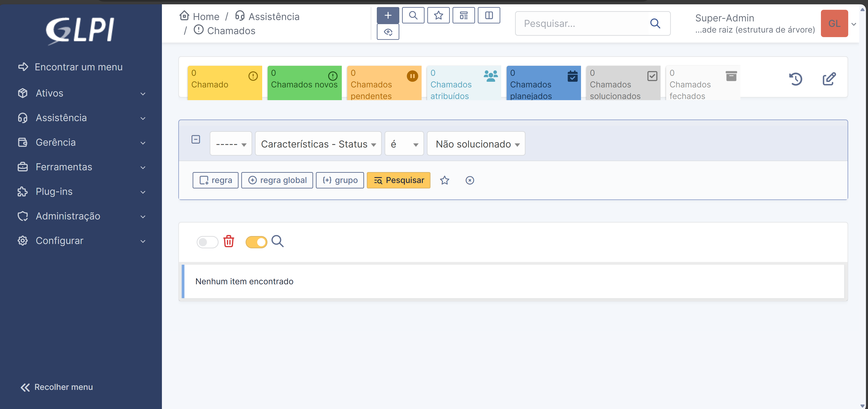Collapse sidebar with Recolher menu
This screenshot has width=868, height=409.
pyautogui.click(x=56, y=387)
